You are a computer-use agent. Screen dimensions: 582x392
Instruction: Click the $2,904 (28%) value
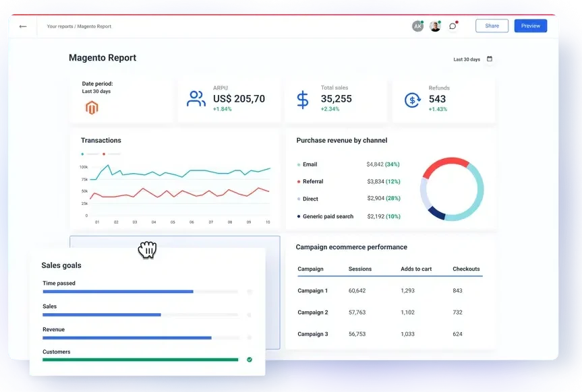(384, 199)
